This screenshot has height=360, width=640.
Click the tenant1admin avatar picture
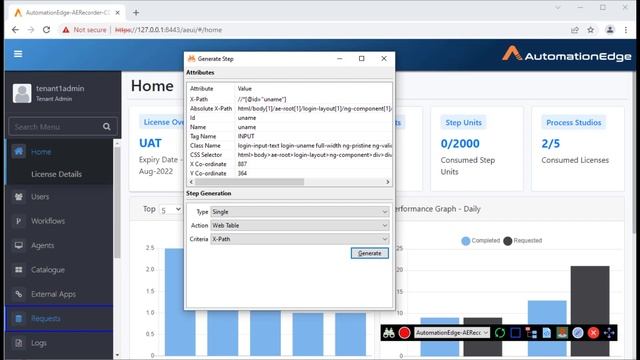pos(22,93)
